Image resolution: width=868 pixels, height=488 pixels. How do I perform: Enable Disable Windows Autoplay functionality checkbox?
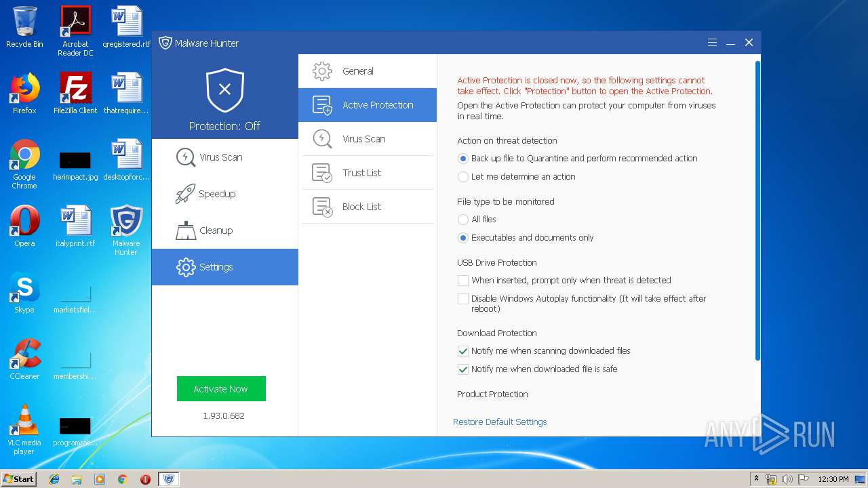tap(463, 299)
